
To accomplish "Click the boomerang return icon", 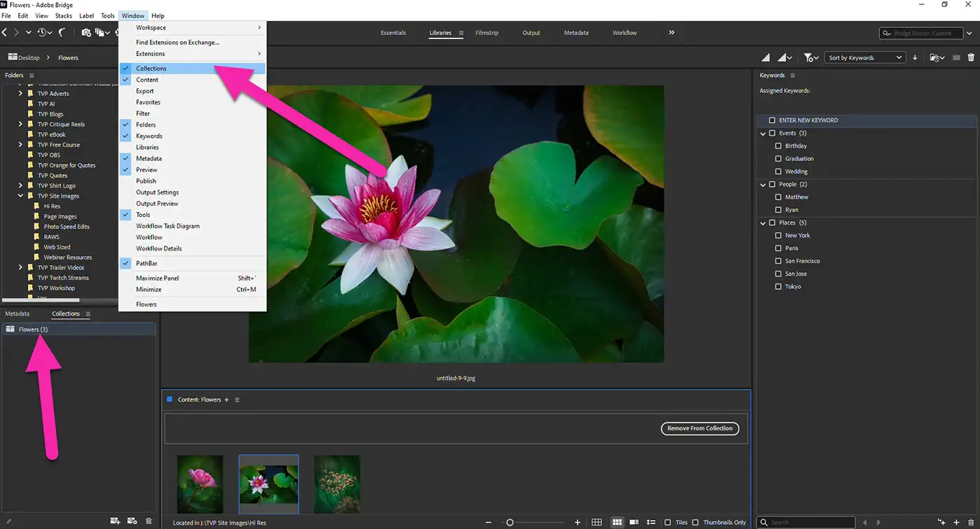I will click(62, 32).
